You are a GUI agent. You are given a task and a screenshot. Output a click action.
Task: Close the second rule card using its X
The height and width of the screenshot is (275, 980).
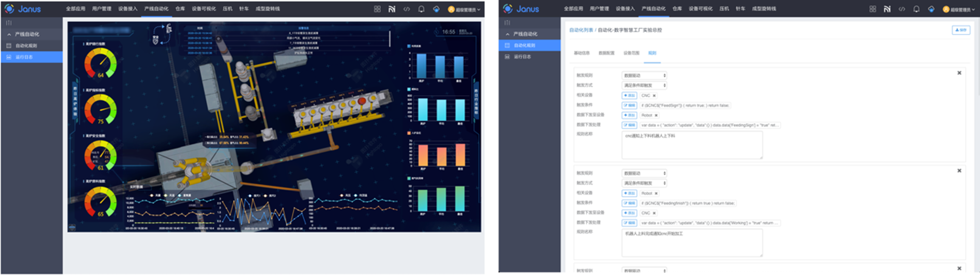[959, 171]
